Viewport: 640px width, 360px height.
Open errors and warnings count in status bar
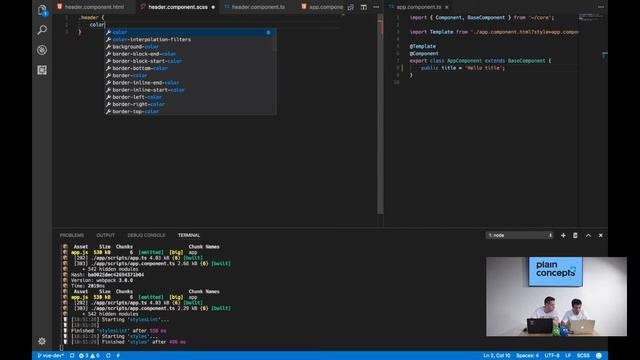pyautogui.click(x=89, y=356)
